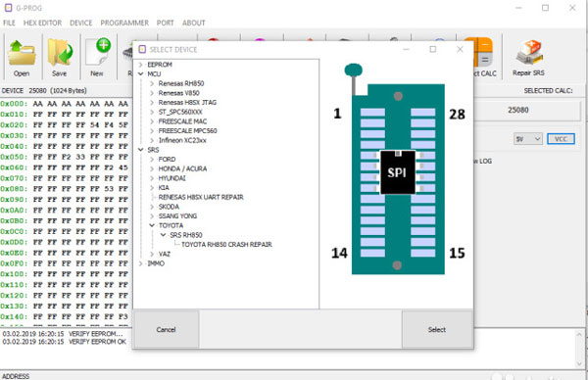
Task: Expand the SKODA node
Action: [152, 207]
